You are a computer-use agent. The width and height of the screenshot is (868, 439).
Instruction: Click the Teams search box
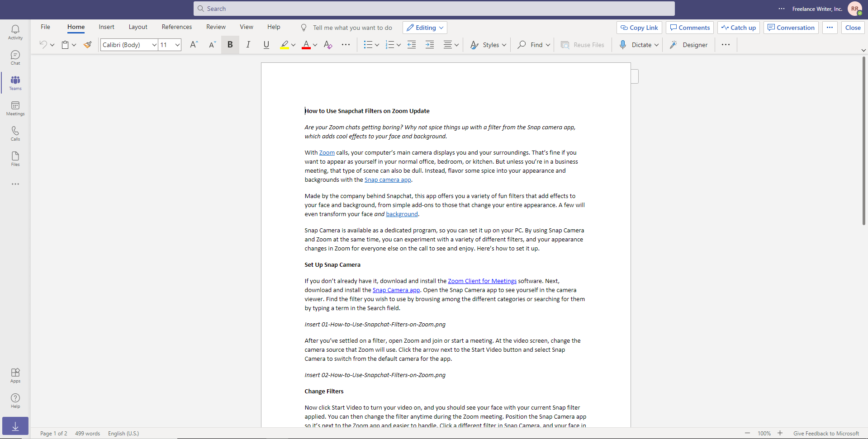(x=434, y=9)
